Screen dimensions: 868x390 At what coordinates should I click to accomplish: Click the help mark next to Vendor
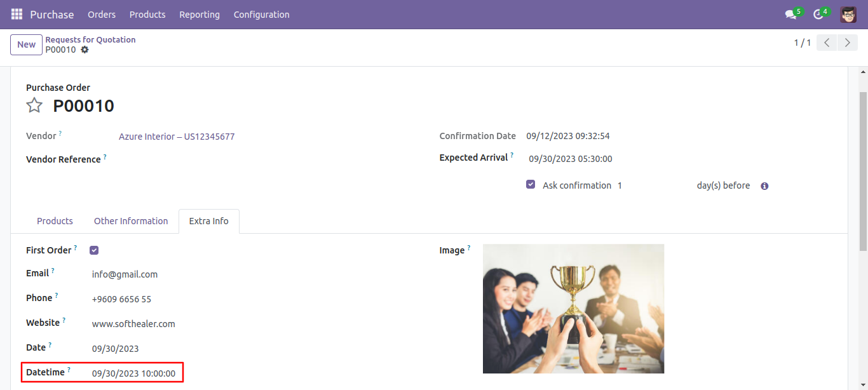pyautogui.click(x=60, y=133)
